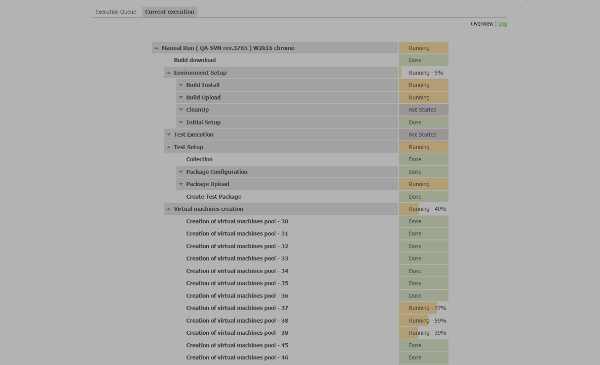Expand the Initial Setup row
This screenshot has height=365, width=600.
181,122
